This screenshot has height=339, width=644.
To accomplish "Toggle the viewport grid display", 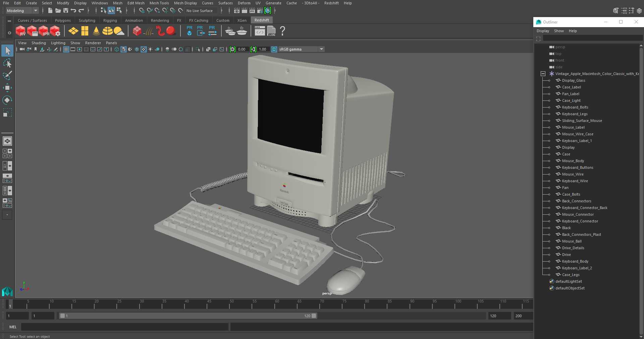I will point(66,49).
